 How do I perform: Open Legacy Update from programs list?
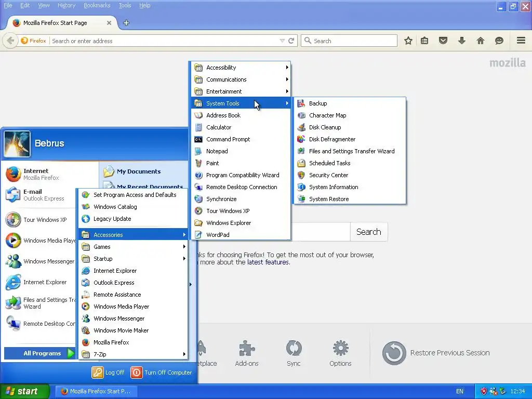[x=134, y=219]
